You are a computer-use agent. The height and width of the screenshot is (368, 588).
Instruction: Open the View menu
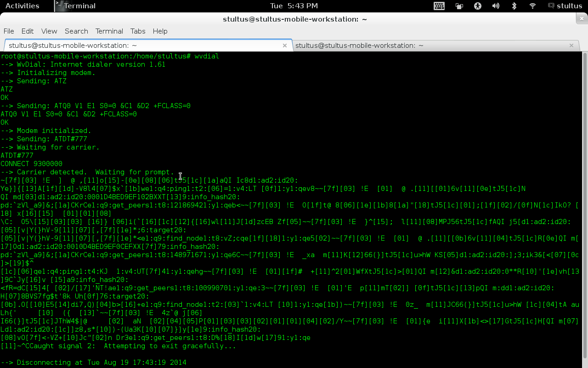49,31
